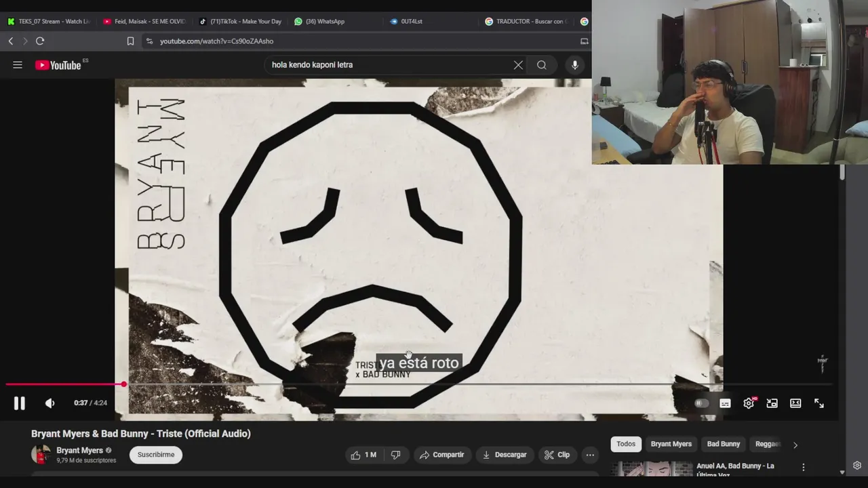868x488 pixels.
Task: Open options menu for Anuel AA video
Action: click(x=804, y=467)
